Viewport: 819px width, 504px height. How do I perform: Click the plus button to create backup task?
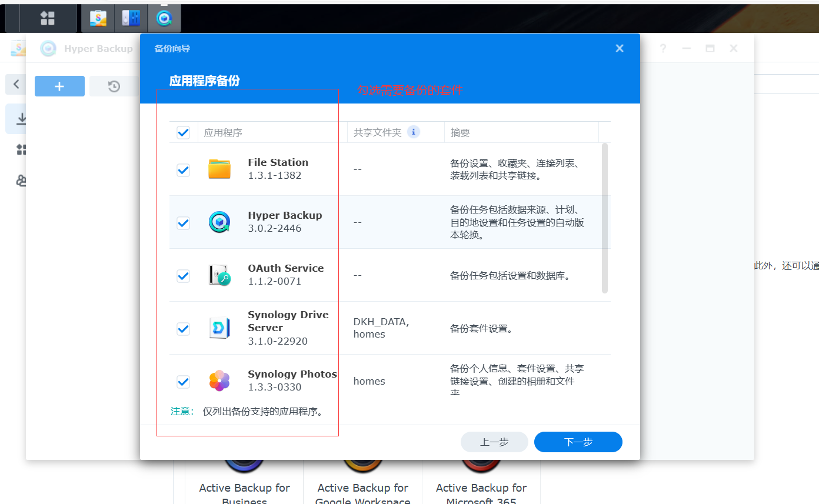pos(59,86)
